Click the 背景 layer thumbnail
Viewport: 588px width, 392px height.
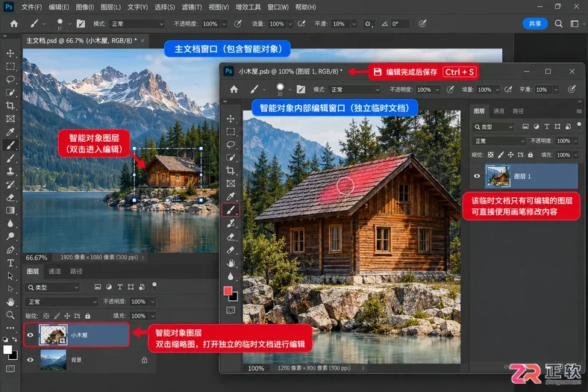(53, 360)
